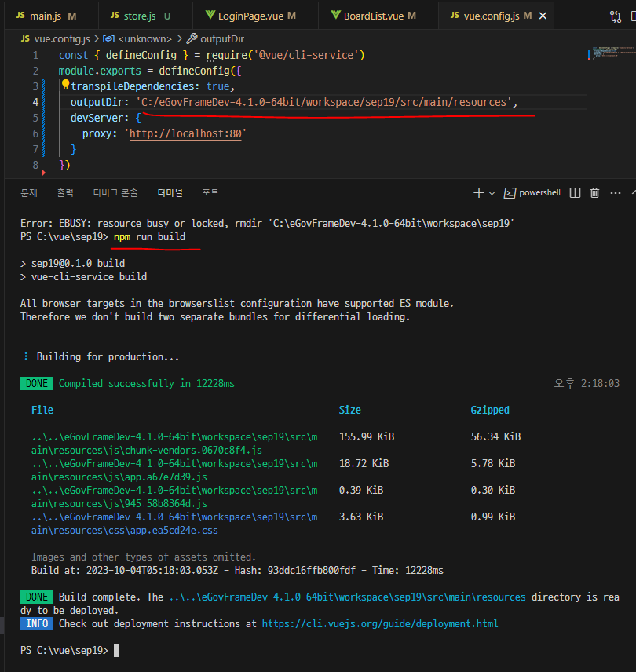Viewport: 636px width, 672px height.
Task: Expand the terminal launch profile dropdown arrow
Action: pos(492,193)
